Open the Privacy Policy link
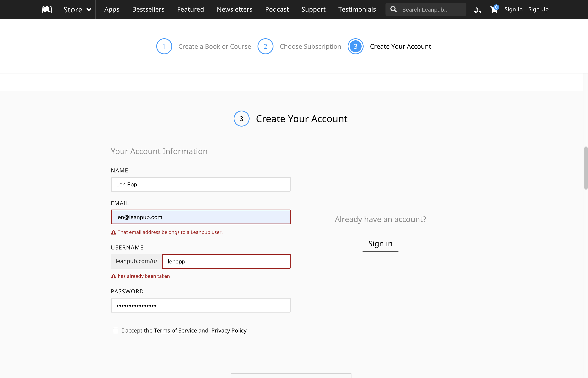Image resolution: width=588 pixels, height=378 pixels. 229,331
